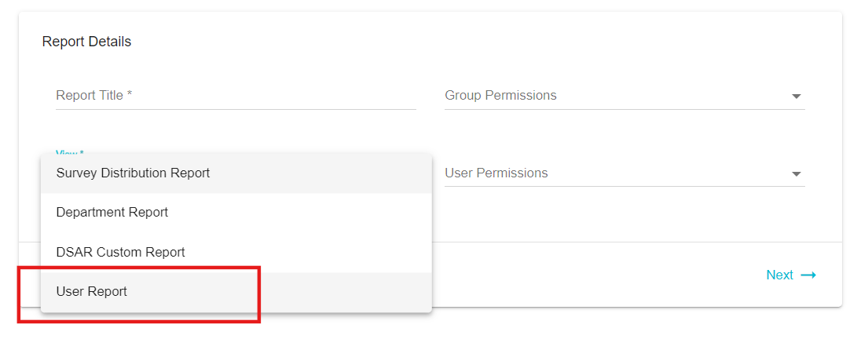This screenshot has height=339, width=868.
Task: Click the arrow icon beside Next
Action: (808, 275)
